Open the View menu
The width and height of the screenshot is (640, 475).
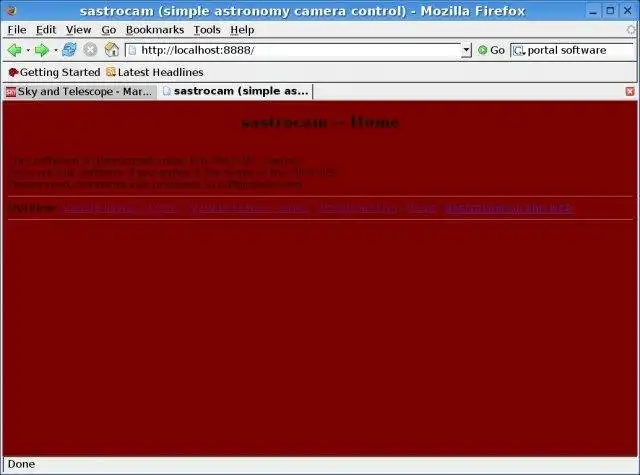pos(78,30)
